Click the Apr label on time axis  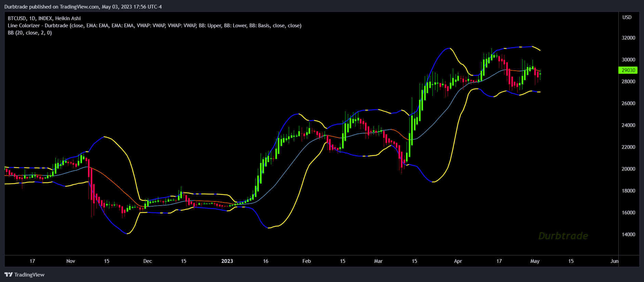(x=458, y=261)
